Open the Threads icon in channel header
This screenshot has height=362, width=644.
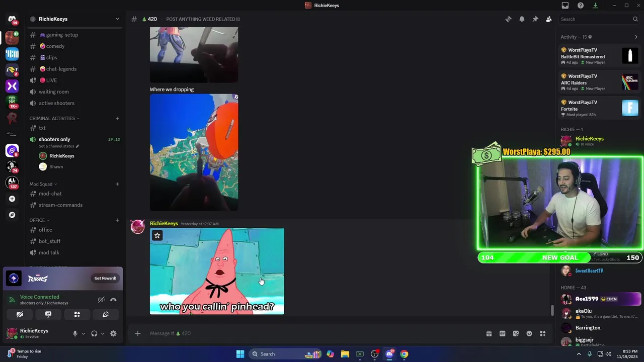tap(508, 19)
